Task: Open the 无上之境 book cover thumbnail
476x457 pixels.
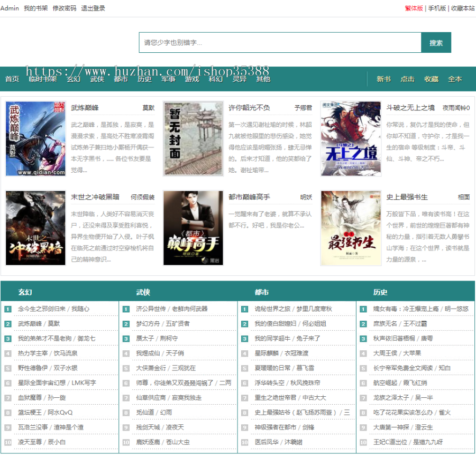Action: coord(351,138)
